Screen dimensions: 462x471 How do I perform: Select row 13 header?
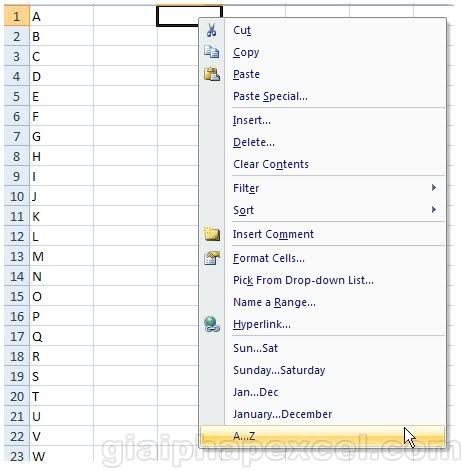(17, 256)
